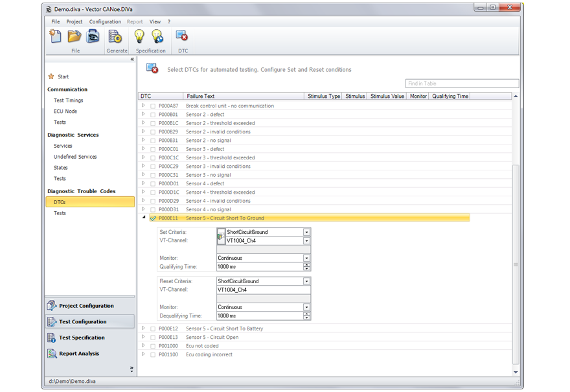Check the P000C31 Sensor 3 no signal checkbox

click(153, 176)
